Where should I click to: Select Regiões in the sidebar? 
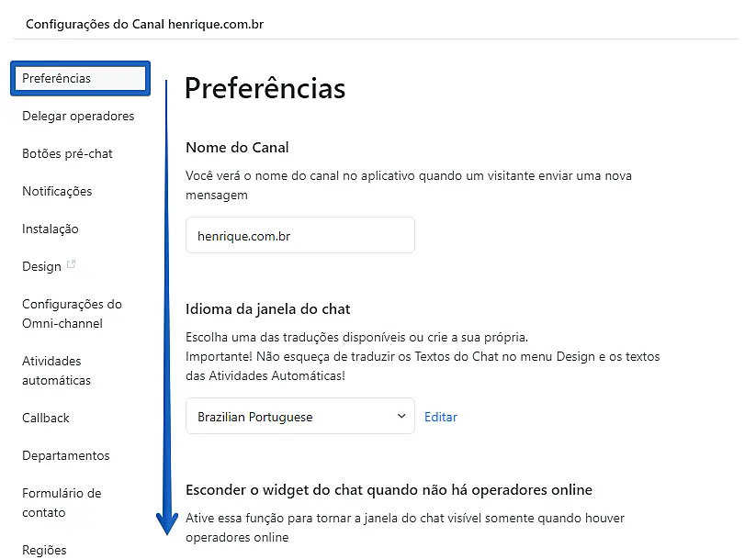(x=44, y=551)
